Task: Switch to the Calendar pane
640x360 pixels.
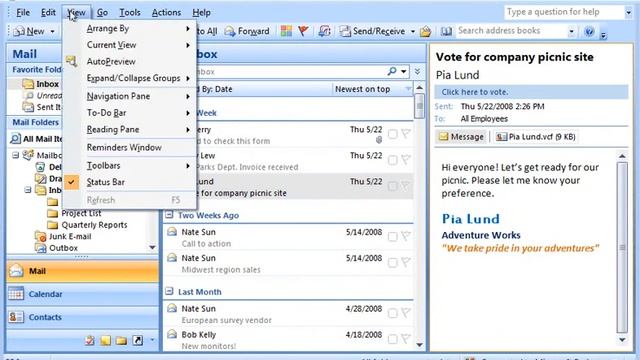Action: click(82, 294)
